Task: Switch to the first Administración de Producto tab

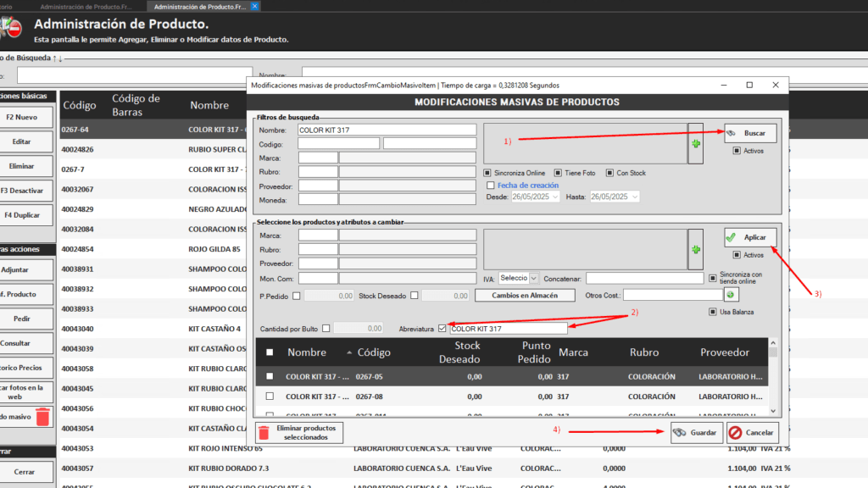Action: 86,7
